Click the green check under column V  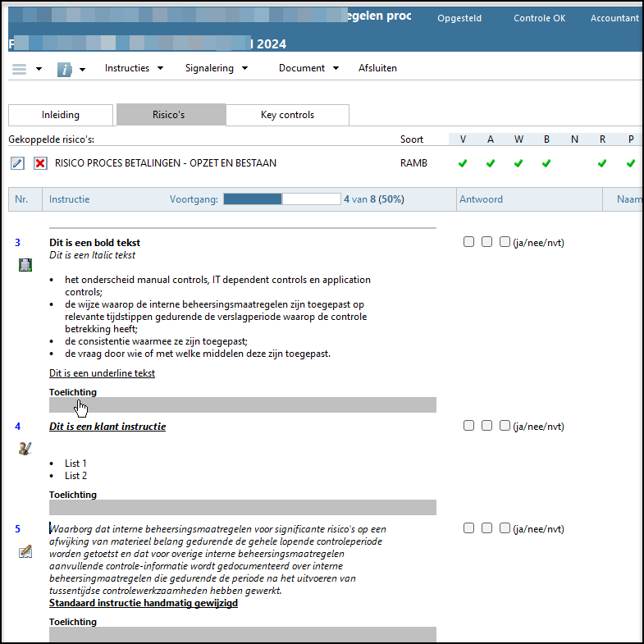coord(463,163)
